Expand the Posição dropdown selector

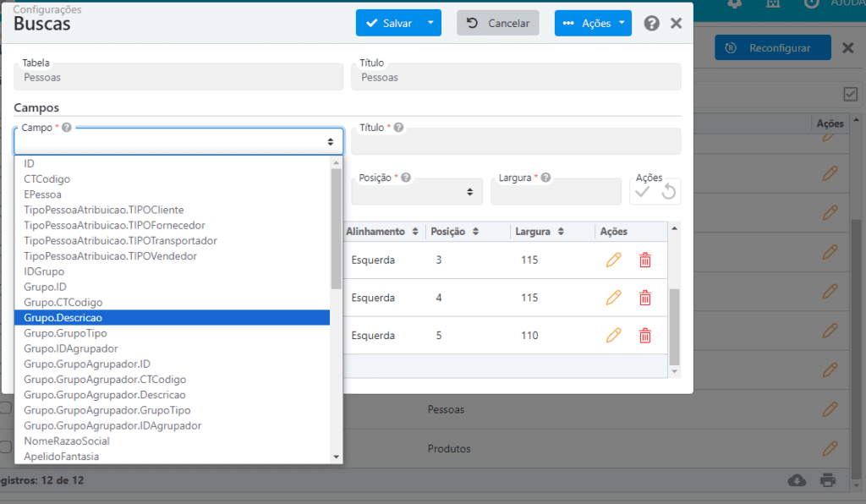tap(417, 192)
